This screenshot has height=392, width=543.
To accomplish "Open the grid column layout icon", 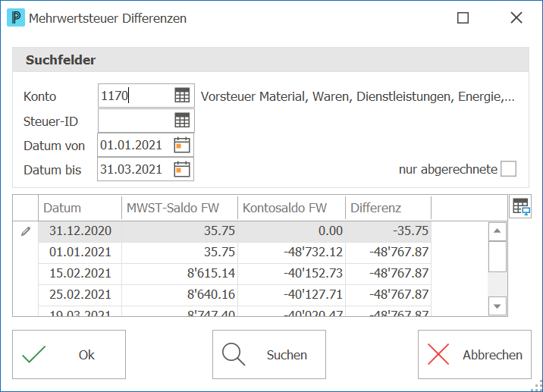I will (520, 206).
